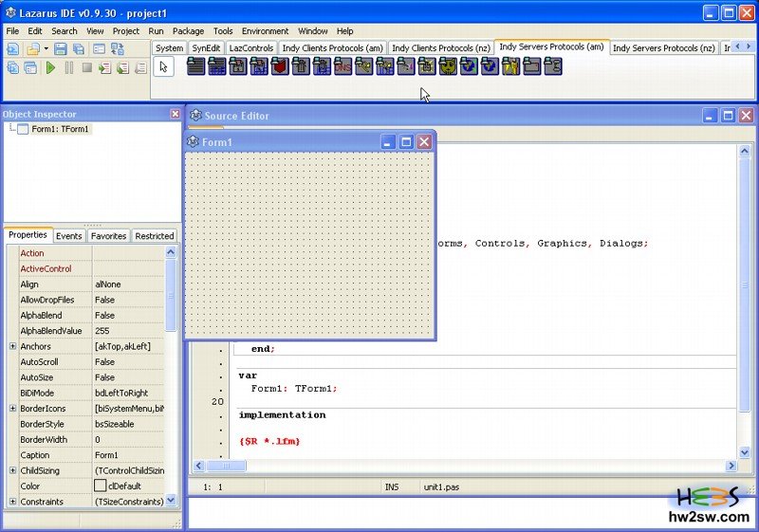This screenshot has height=532, width=759.
Task: Switch to Events tab in Object Inspector
Action: coord(68,236)
